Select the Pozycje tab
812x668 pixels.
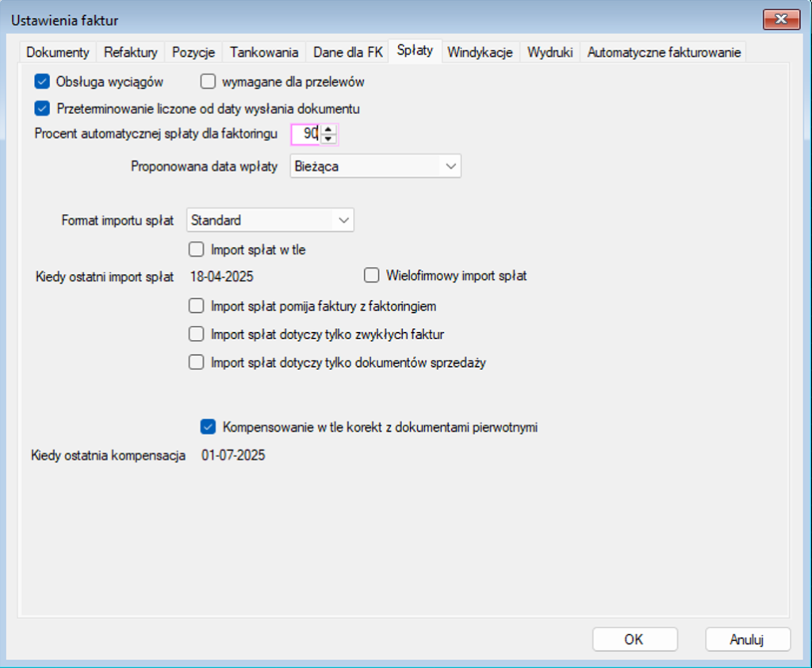193,52
